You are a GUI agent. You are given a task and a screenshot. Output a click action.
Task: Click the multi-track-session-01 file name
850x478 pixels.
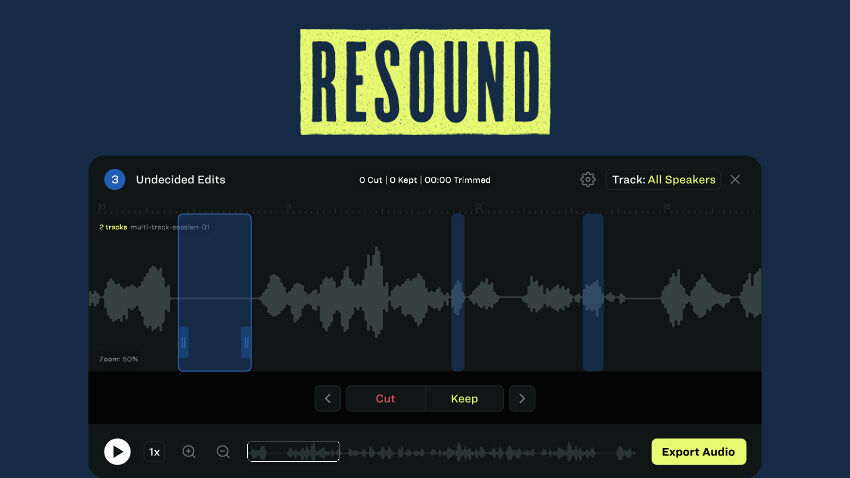(x=170, y=227)
